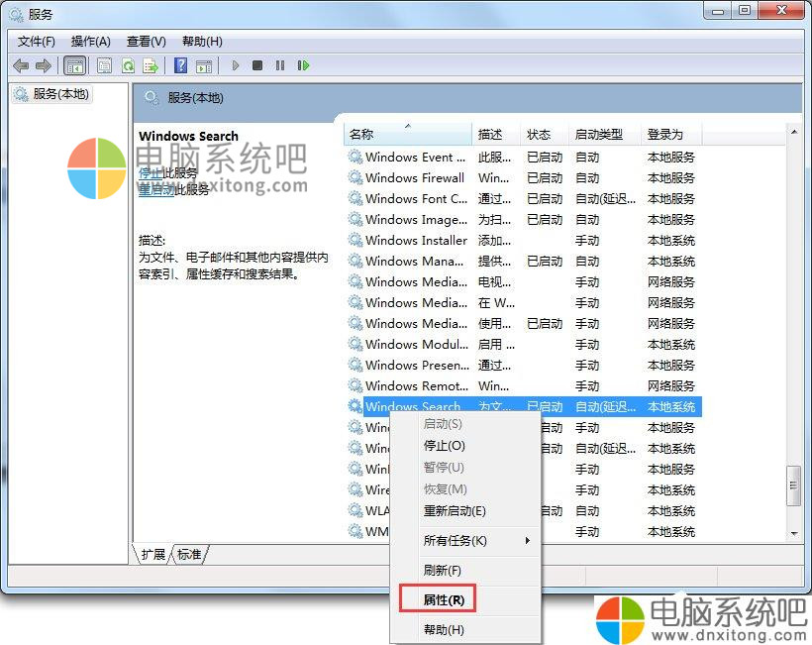Switch to the 标准 tab
812x645 pixels.
[189, 554]
